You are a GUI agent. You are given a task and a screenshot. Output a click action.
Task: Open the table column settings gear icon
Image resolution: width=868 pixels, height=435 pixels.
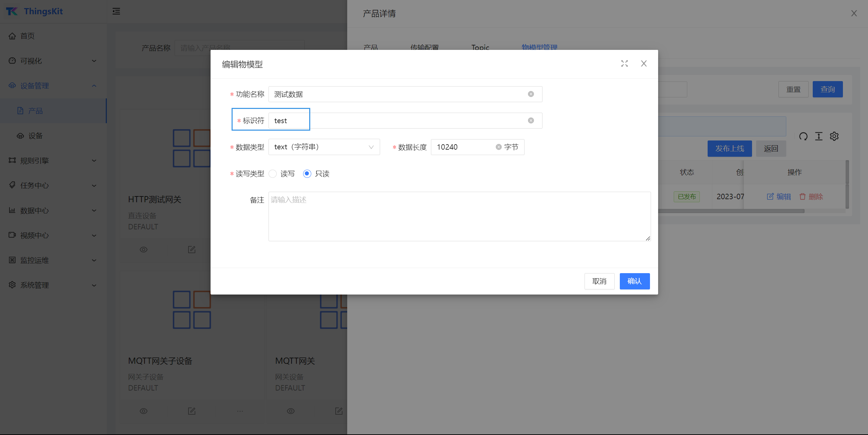click(834, 136)
